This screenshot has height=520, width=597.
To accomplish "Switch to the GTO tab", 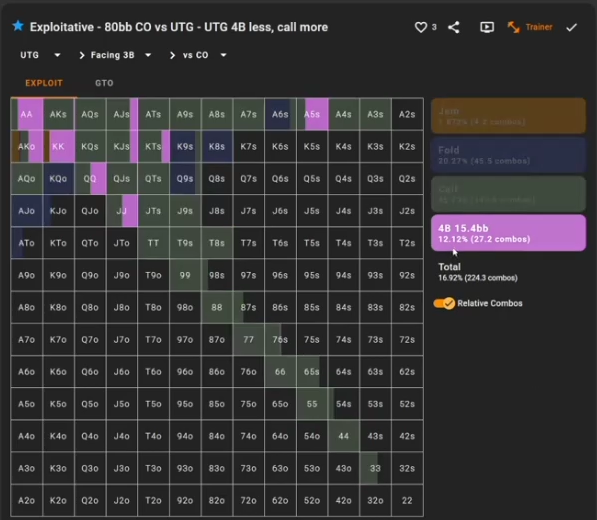I will [x=104, y=83].
